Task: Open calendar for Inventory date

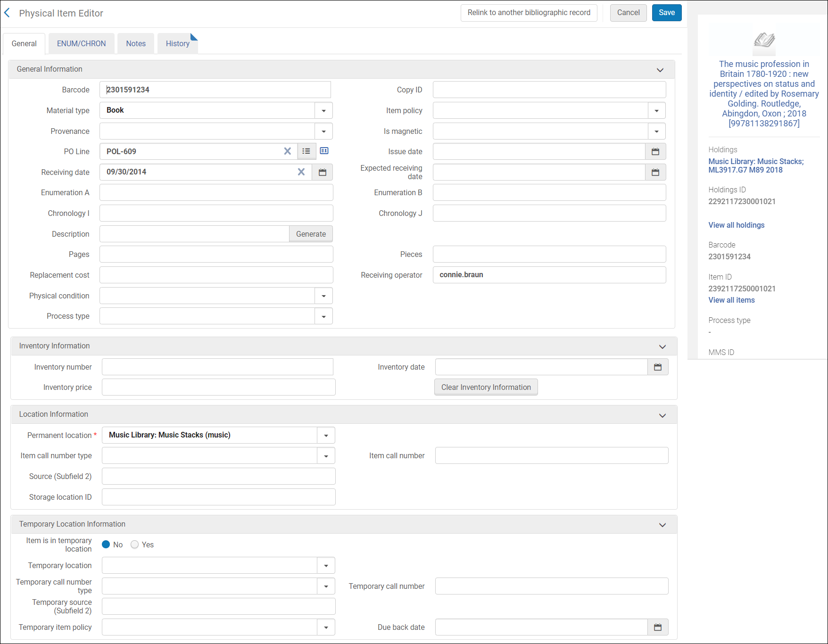Action: click(658, 367)
